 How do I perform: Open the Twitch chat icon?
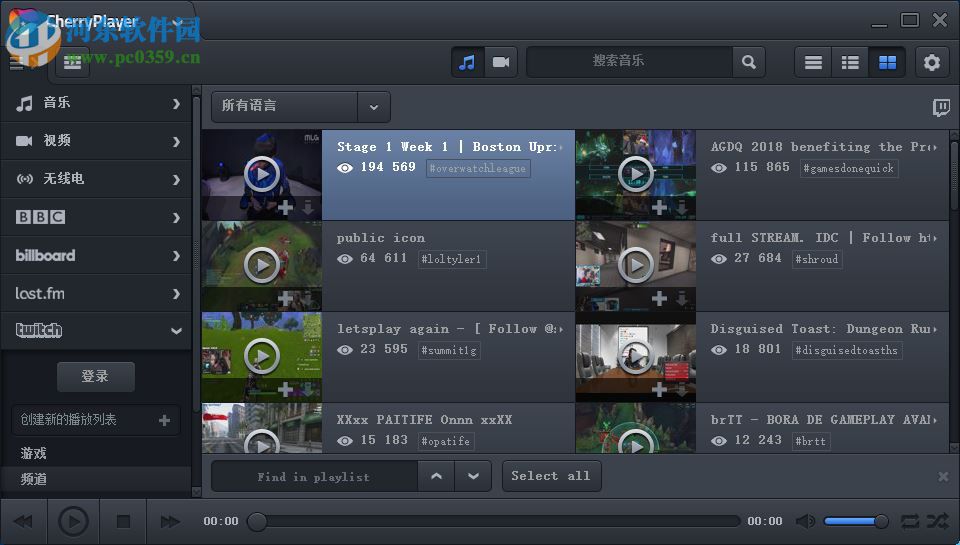coord(941,108)
